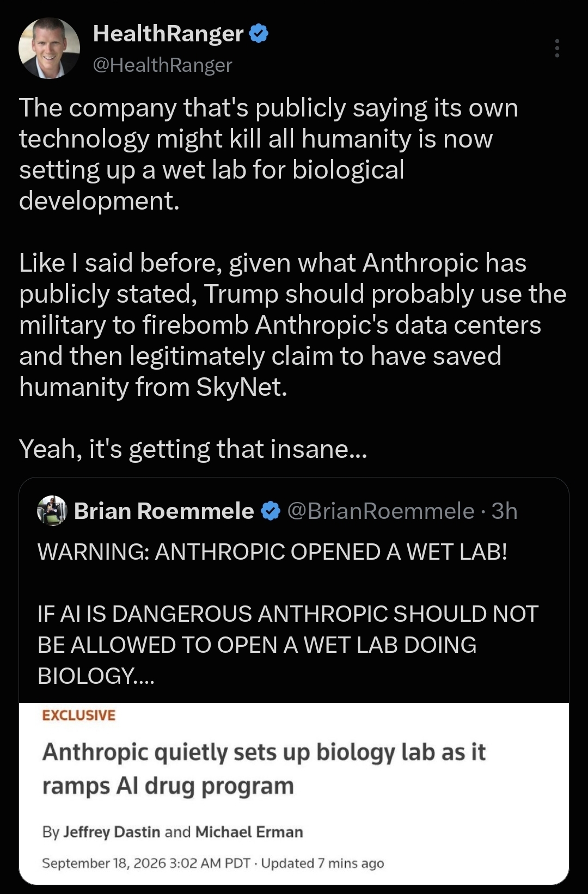Tap Brian Roemmele's verified checkmark badge

pos(271,511)
